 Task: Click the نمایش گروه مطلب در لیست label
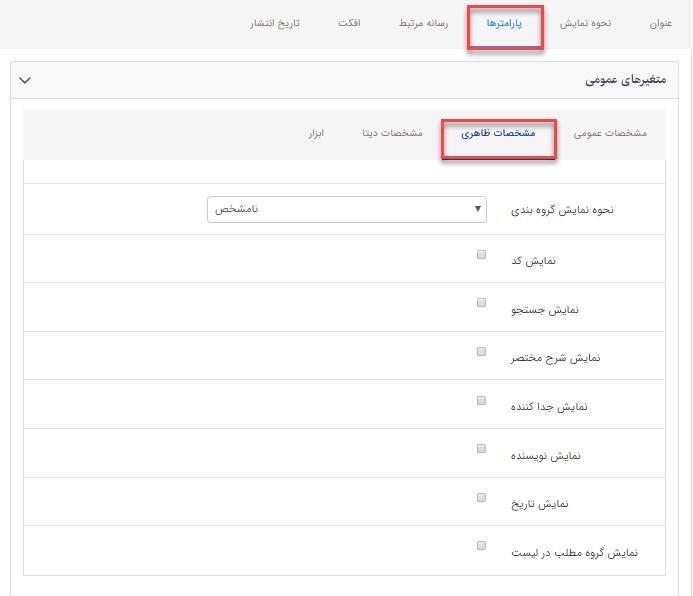(575, 553)
